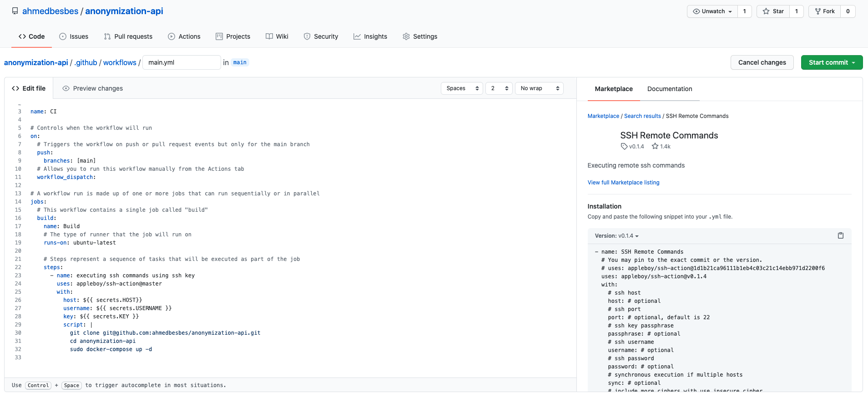Click the Projects board icon
The image size is (868, 398).
[x=219, y=36]
